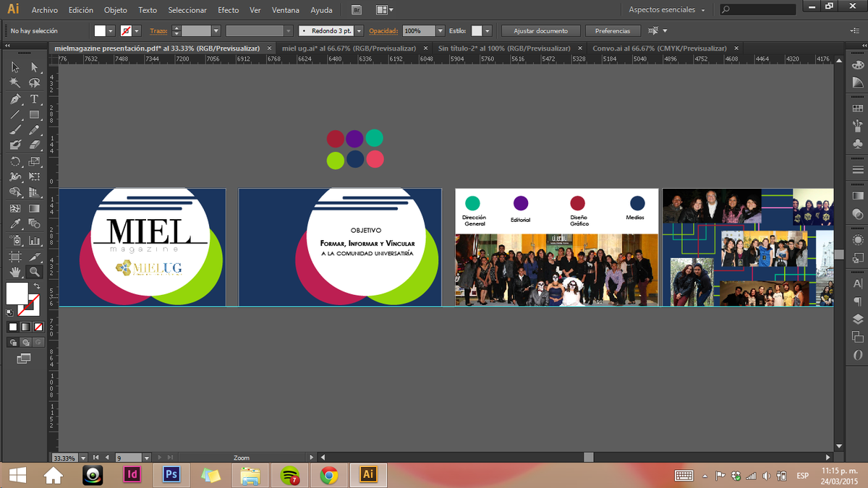Select the Column Graph tool

(34, 240)
